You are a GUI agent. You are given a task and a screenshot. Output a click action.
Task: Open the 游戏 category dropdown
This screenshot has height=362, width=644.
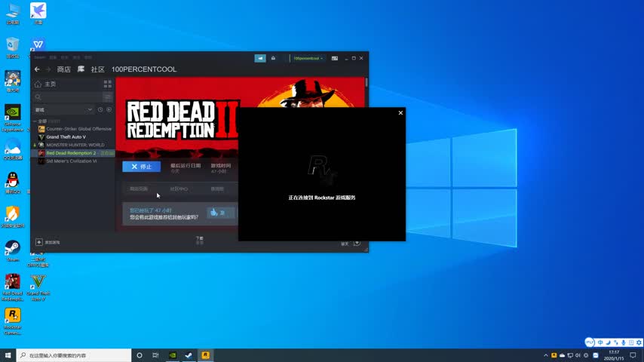(63, 109)
